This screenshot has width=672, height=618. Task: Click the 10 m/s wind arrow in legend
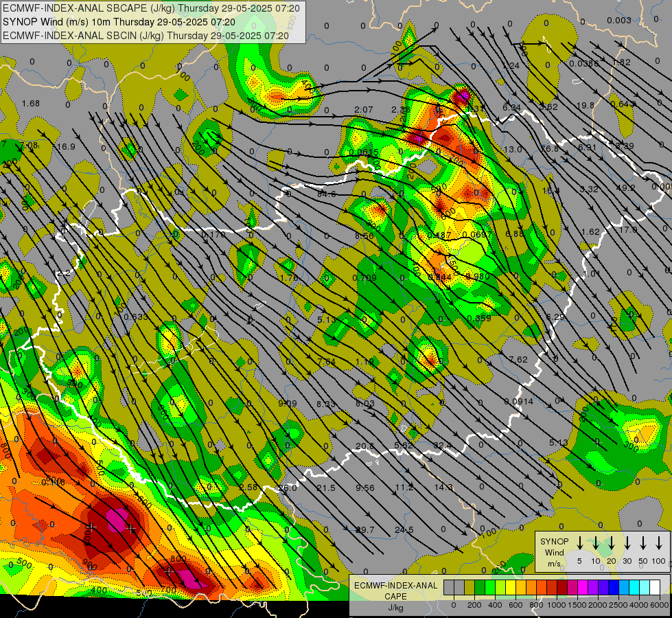point(595,542)
